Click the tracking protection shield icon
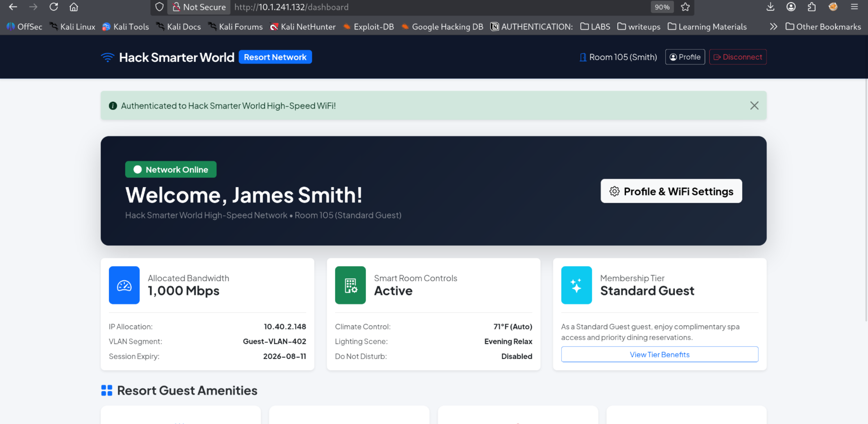Screen dimensions: 868x424 click(159, 7)
